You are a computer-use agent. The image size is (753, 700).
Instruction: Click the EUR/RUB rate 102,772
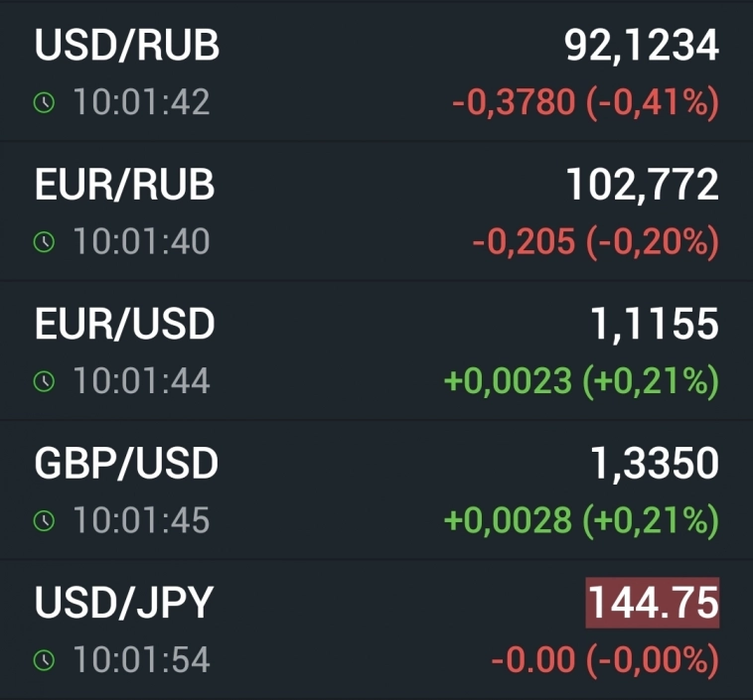coord(642,185)
